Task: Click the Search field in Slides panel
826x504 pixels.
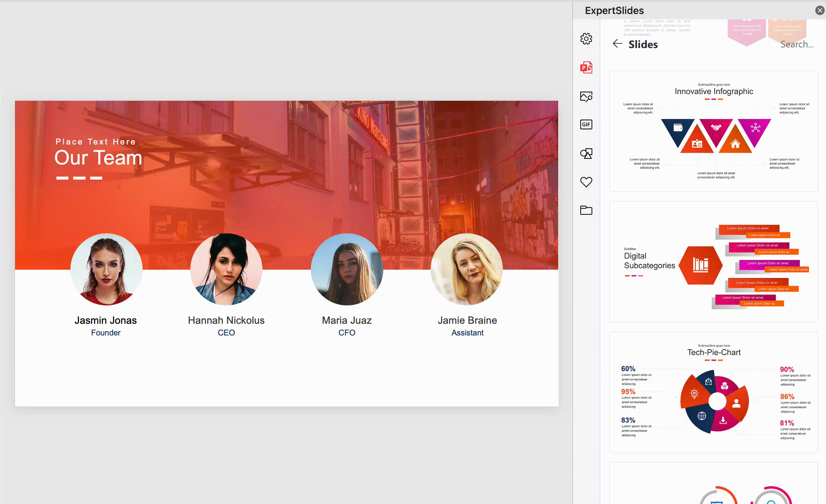Action: [x=797, y=44]
